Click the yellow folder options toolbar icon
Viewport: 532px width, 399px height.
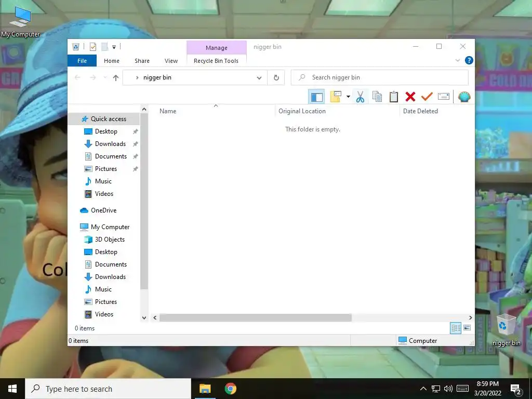(336, 97)
